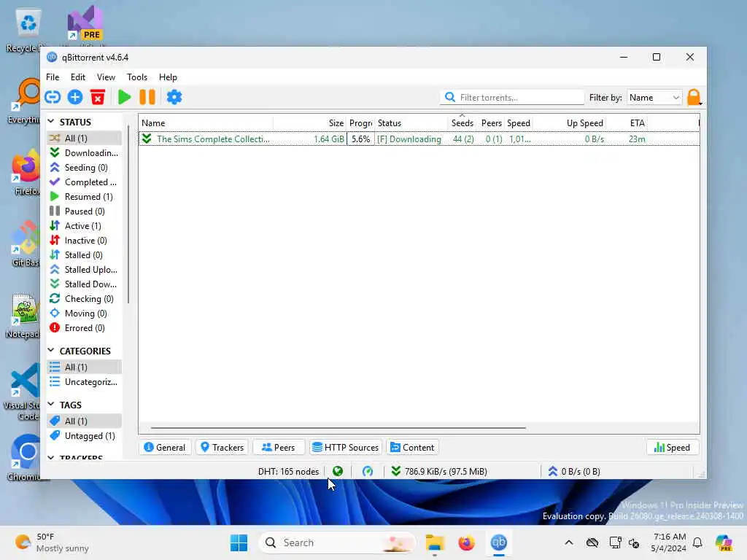Sort by the Seeds column header
747x560 pixels.
click(x=462, y=122)
